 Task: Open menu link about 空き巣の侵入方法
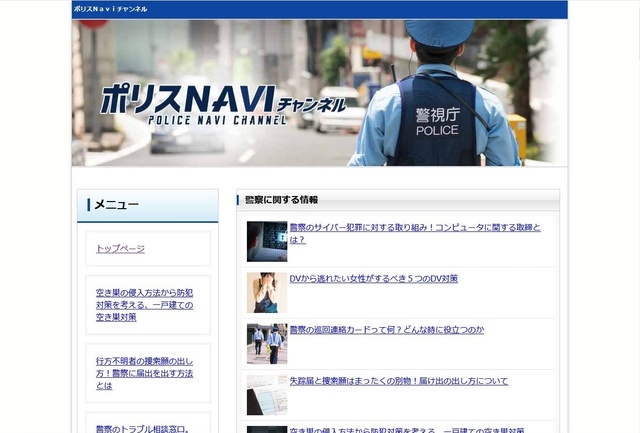click(x=144, y=305)
